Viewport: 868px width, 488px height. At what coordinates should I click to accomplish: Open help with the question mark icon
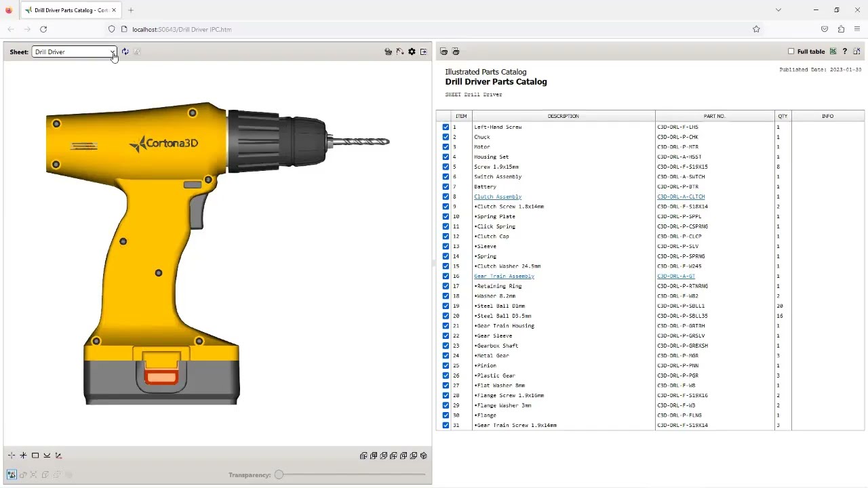coord(844,52)
